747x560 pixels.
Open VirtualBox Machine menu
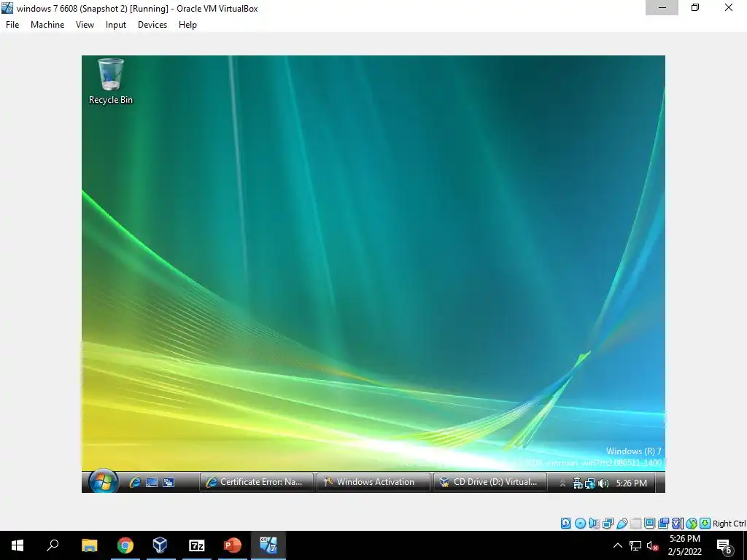(x=47, y=25)
